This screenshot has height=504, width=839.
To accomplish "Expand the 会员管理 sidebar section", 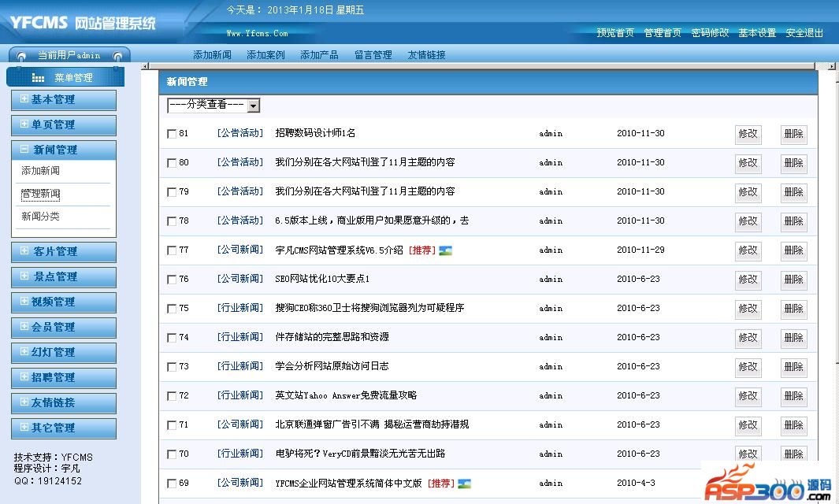I will (x=63, y=327).
